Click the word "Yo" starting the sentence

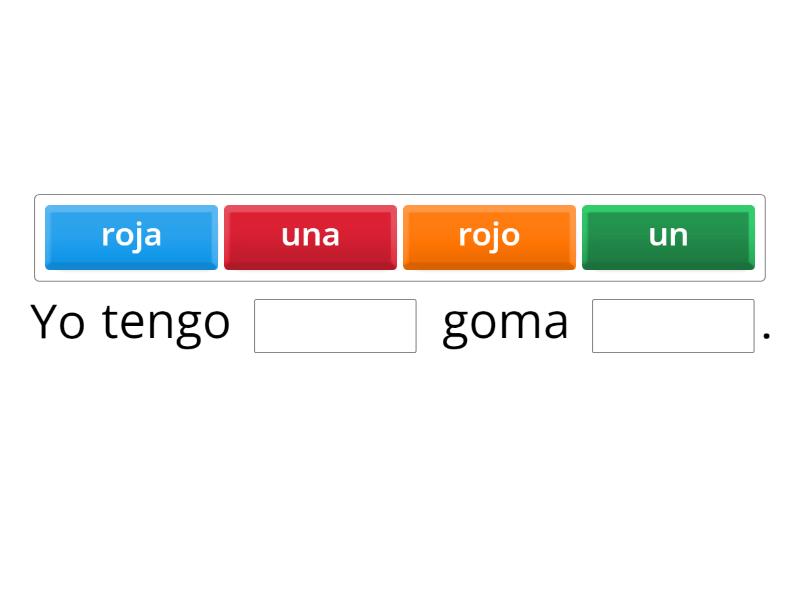[58, 322]
